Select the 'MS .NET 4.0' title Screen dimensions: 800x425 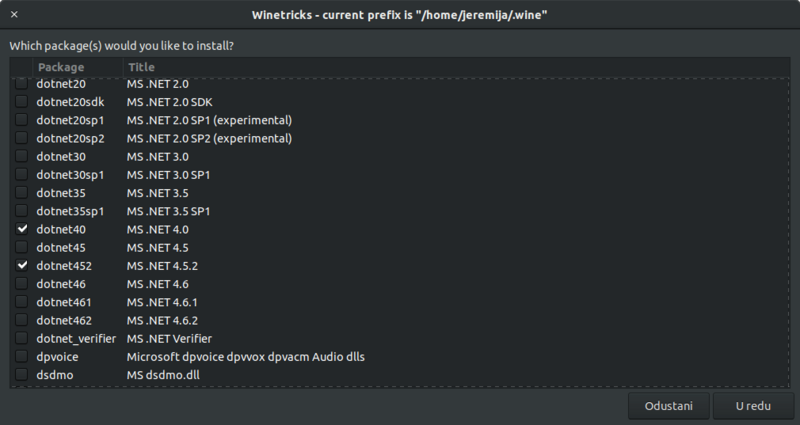[158, 230]
